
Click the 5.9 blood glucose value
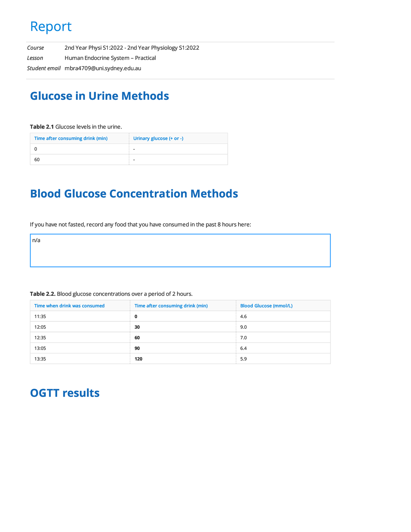(x=244, y=359)
